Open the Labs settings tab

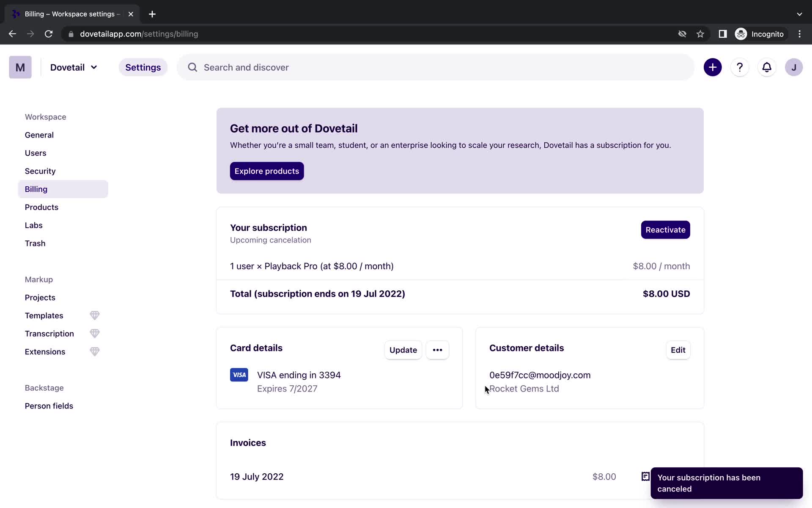33,225
